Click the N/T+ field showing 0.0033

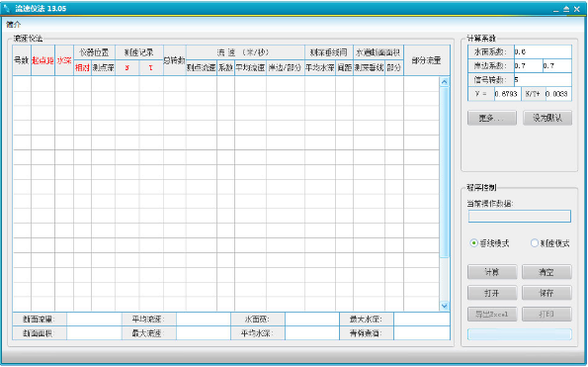(558, 94)
